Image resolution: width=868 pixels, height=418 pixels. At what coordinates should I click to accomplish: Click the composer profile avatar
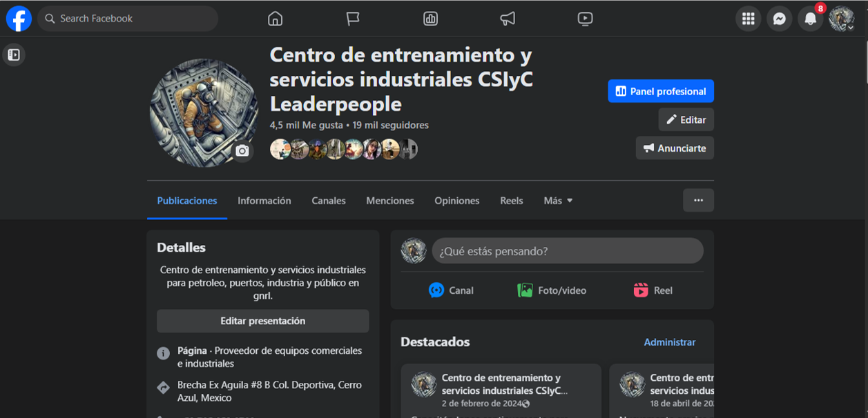[x=414, y=251]
